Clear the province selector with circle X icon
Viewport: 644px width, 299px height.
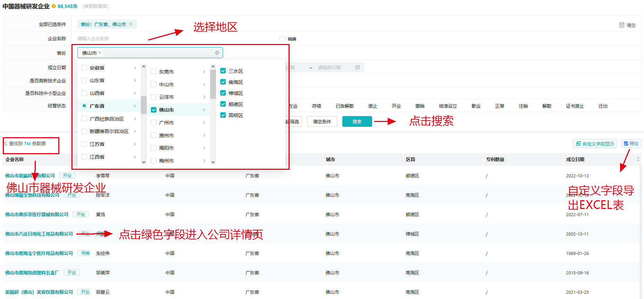[217, 53]
